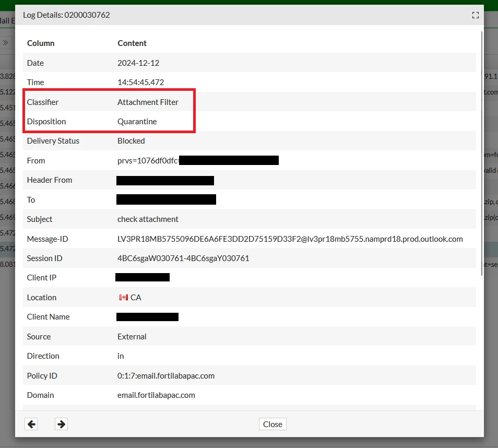This screenshot has height=448, width=498.
Task: Select the Message-ID value
Action: pyautogui.click(x=290, y=239)
